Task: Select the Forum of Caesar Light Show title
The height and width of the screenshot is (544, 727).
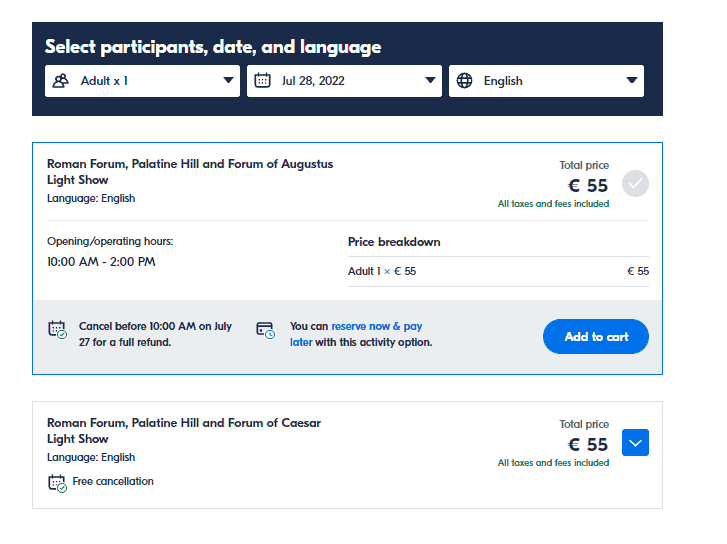Action: click(x=184, y=431)
